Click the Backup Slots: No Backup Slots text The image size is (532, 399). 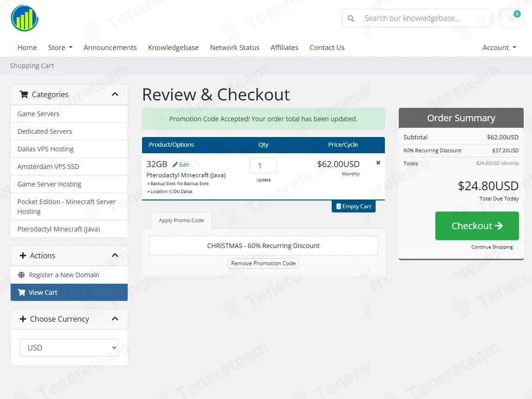[178, 184]
